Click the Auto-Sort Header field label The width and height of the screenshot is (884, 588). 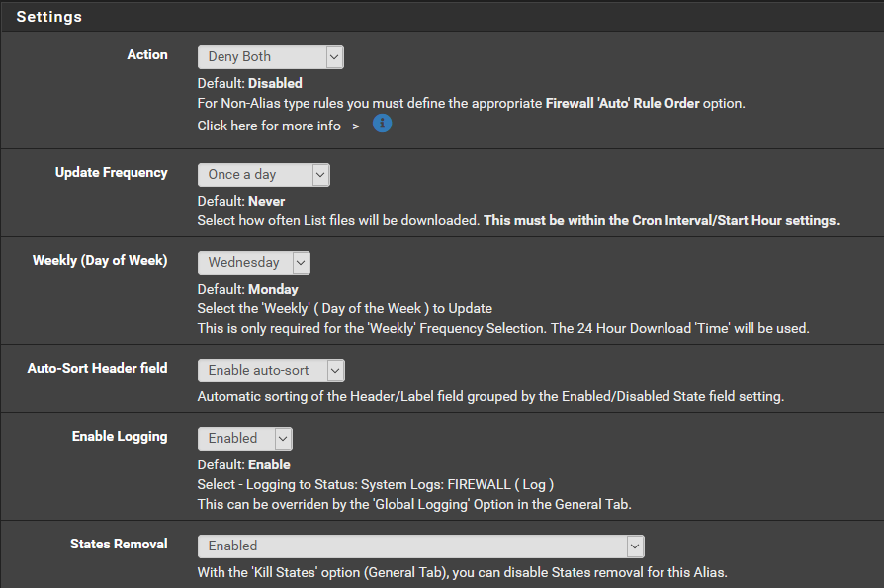(97, 367)
